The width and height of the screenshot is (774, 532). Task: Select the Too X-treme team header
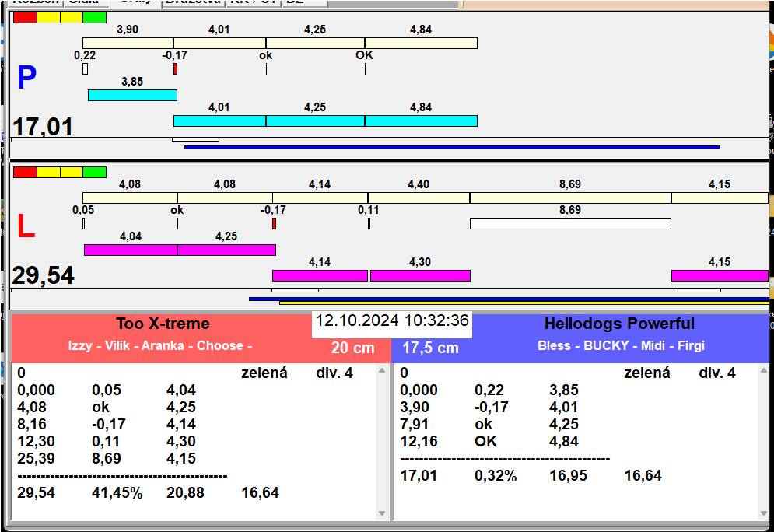point(163,324)
